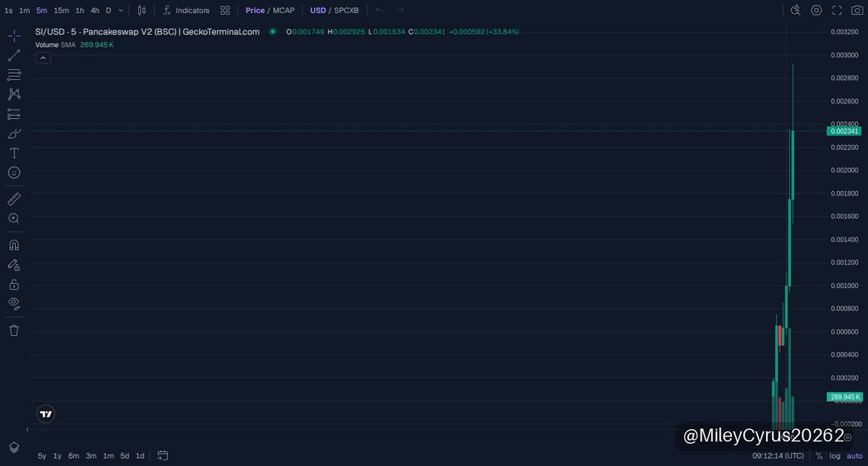868x466 pixels.
Task: Switch to 1m timeframe
Action: [25, 10]
